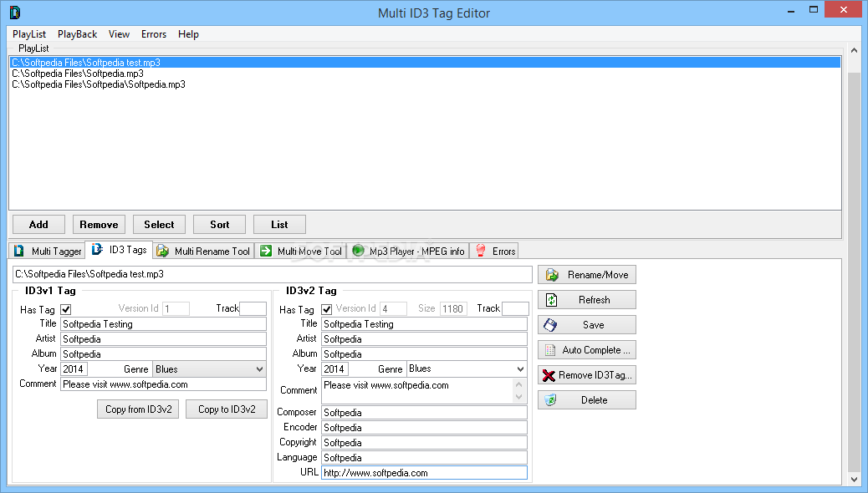Screen dimensions: 868x493
Task: Click the URL field
Action: tap(424, 472)
